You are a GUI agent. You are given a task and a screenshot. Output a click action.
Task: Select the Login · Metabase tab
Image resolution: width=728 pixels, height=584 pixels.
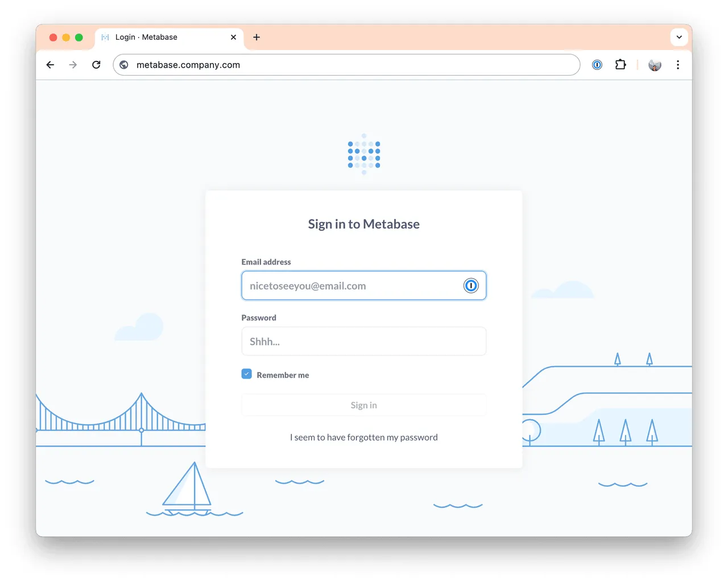(169, 38)
